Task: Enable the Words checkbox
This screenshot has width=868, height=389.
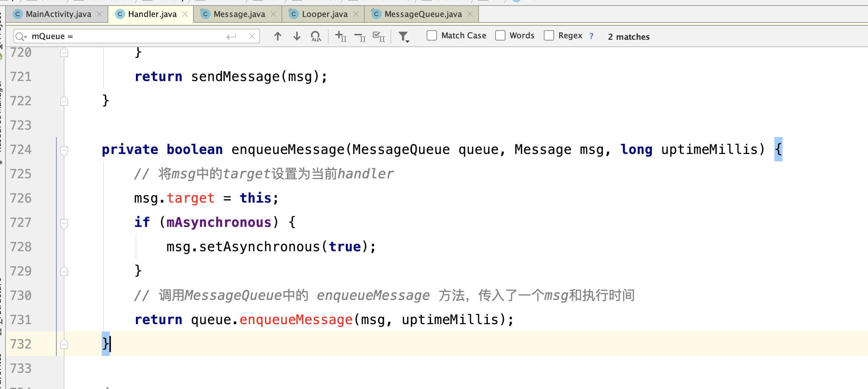Action: pos(500,35)
